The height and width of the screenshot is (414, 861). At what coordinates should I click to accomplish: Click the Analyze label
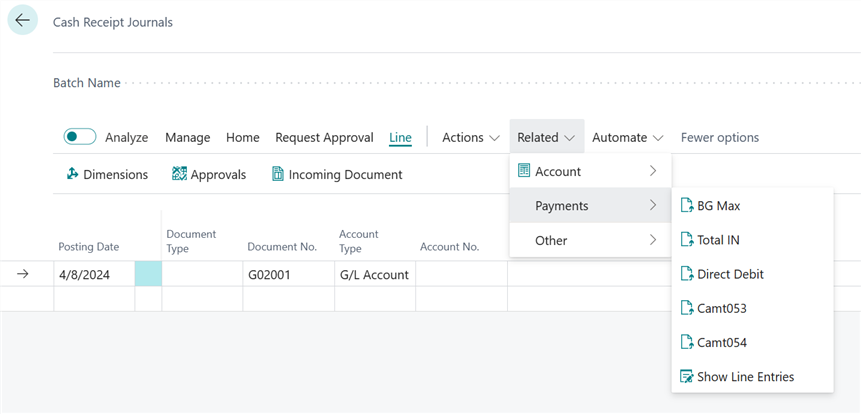click(127, 137)
